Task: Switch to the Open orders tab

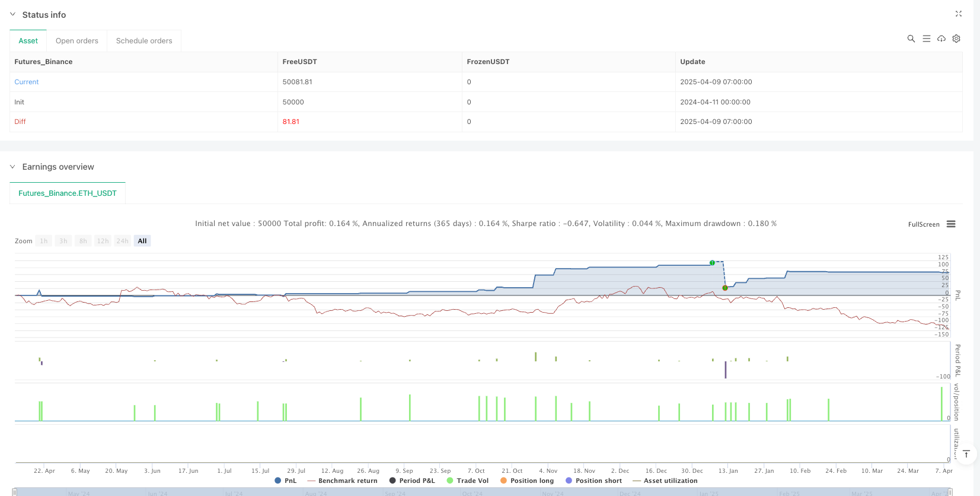Action: (x=77, y=41)
